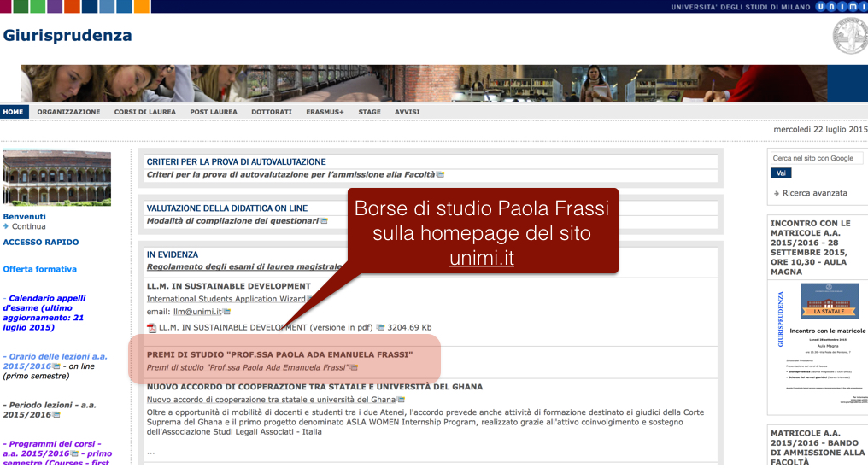Click the unimi logo icon in top bar
Screen dimensions: 868x468
842,7
